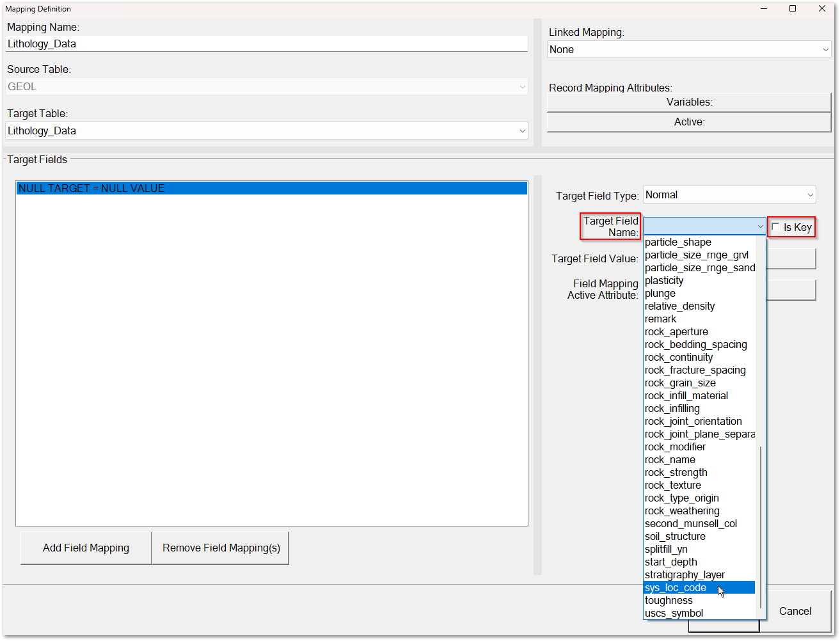840x641 pixels.
Task: Click the Mapping Name text field
Action: [267, 44]
